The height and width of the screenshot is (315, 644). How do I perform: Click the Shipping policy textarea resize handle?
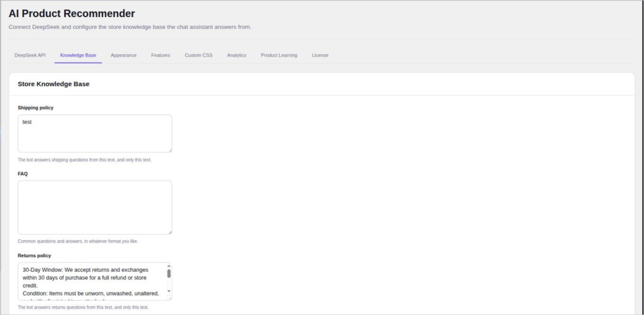(x=170, y=150)
